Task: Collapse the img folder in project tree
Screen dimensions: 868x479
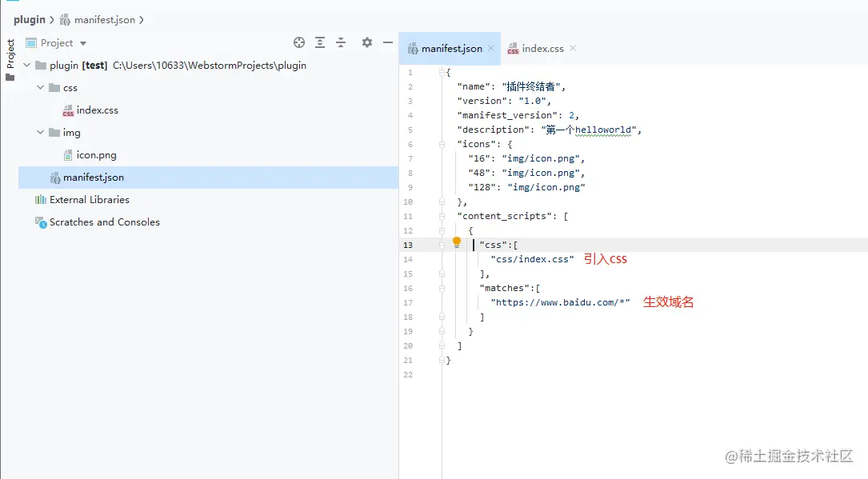Action: pos(41,133)
